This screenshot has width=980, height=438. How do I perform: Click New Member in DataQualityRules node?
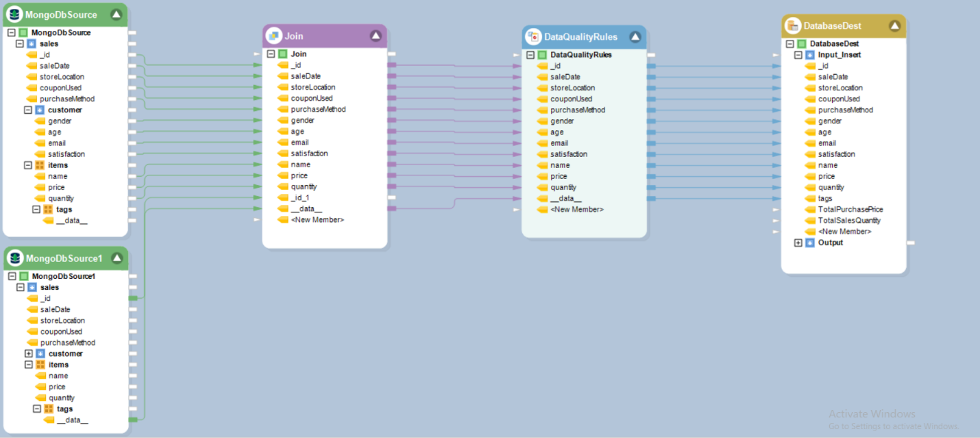(x=576, y=209)
